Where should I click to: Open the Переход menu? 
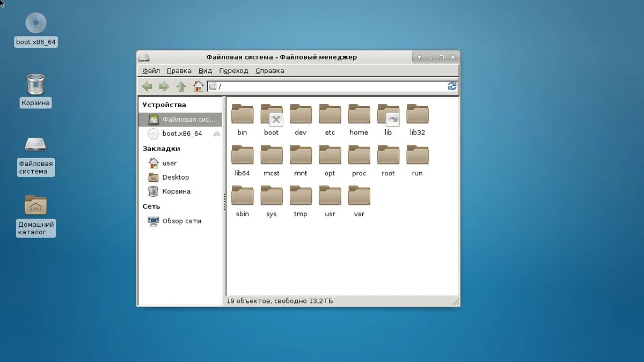coord(233,71)
